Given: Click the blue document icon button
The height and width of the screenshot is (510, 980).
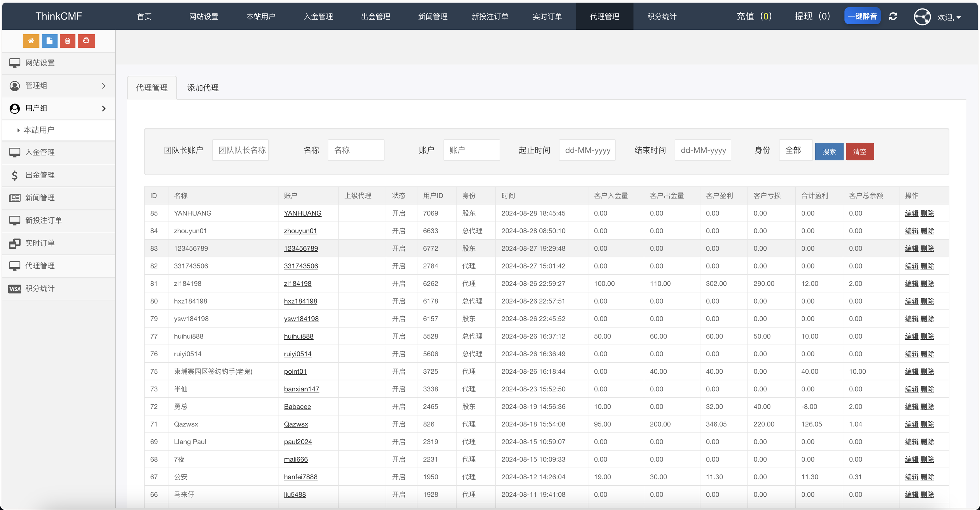Looking at the screenshot, I should point(49,41).
